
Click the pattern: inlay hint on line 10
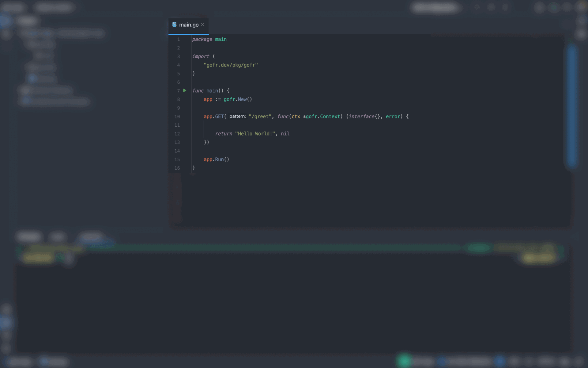point(237,117)
